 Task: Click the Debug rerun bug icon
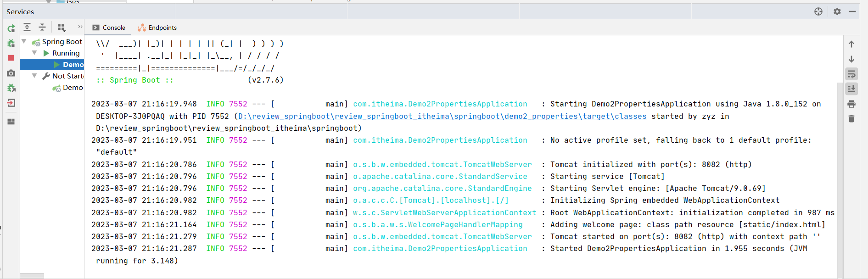11,43
